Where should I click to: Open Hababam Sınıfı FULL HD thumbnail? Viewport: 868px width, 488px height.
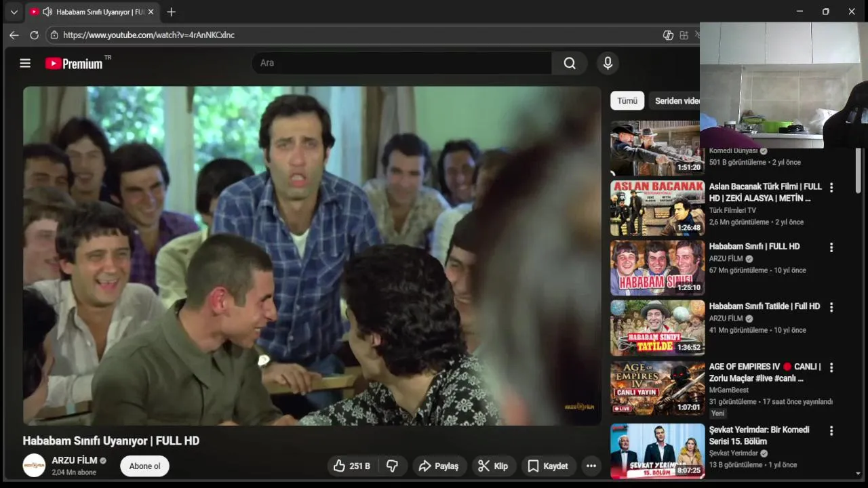[x=657, y=268]
